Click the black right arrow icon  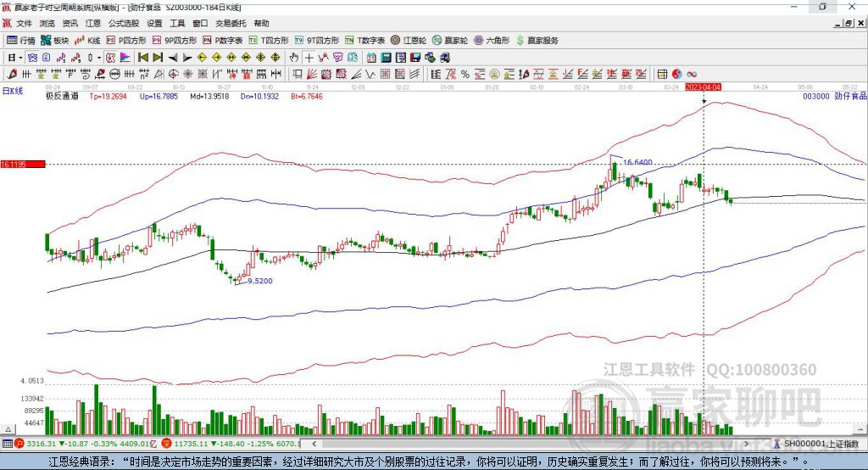187,58
